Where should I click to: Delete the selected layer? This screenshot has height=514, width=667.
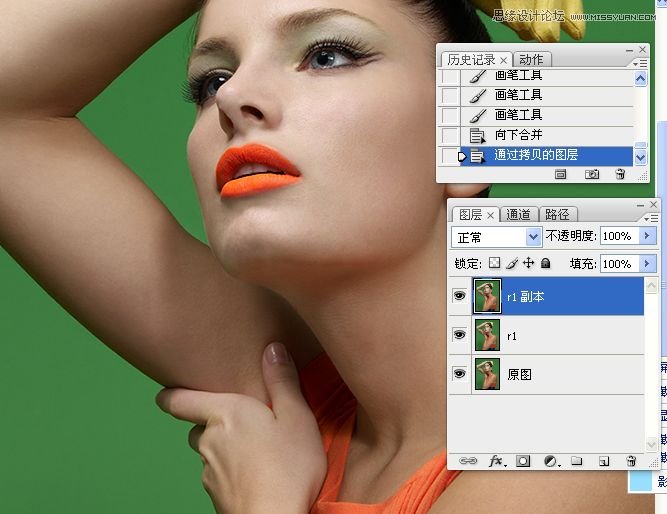[631, 461]
